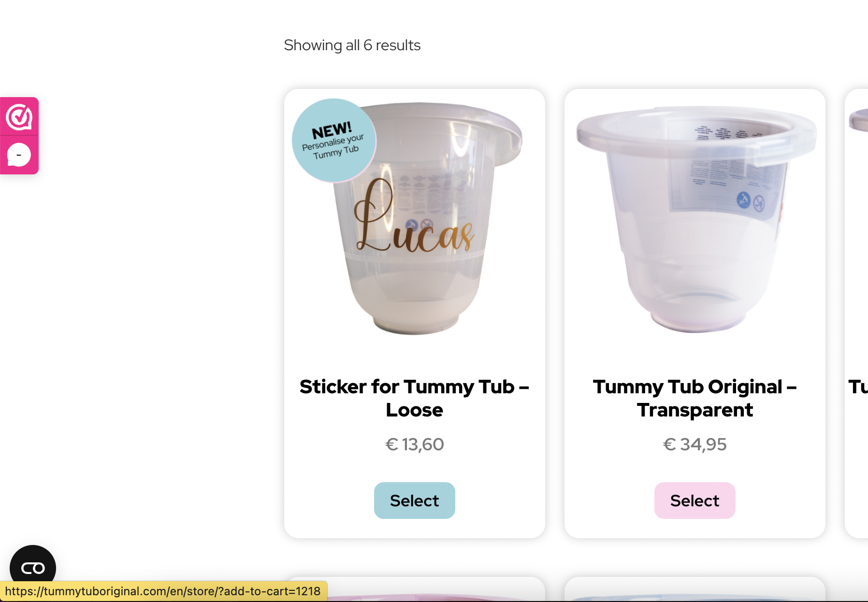The width and height of the screenshot is (868, 602).
Task: Click the € 34,95 price text
Action: click(x=694, y=444)
